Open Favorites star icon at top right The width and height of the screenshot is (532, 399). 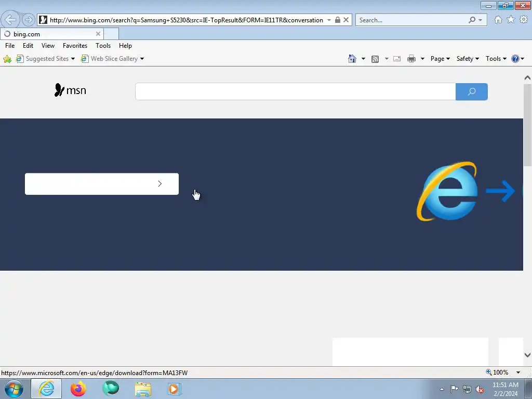[x=511, y=20]
